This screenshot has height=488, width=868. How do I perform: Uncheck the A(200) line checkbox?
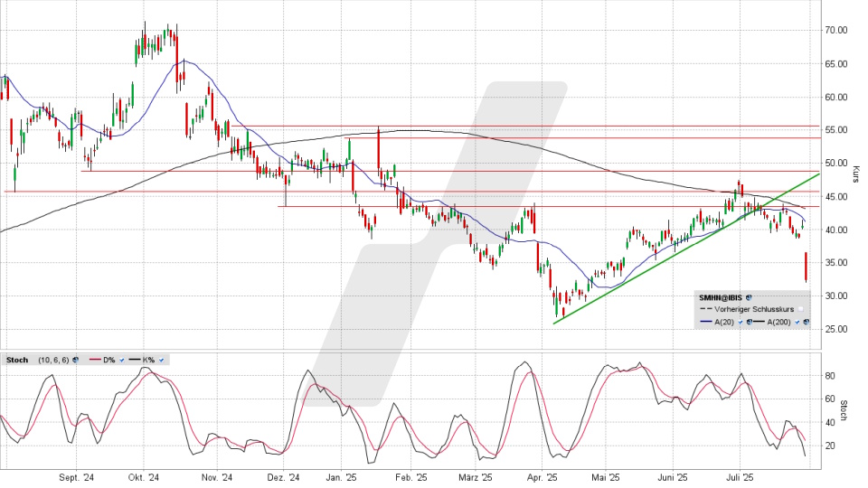[x=797, y=322]
